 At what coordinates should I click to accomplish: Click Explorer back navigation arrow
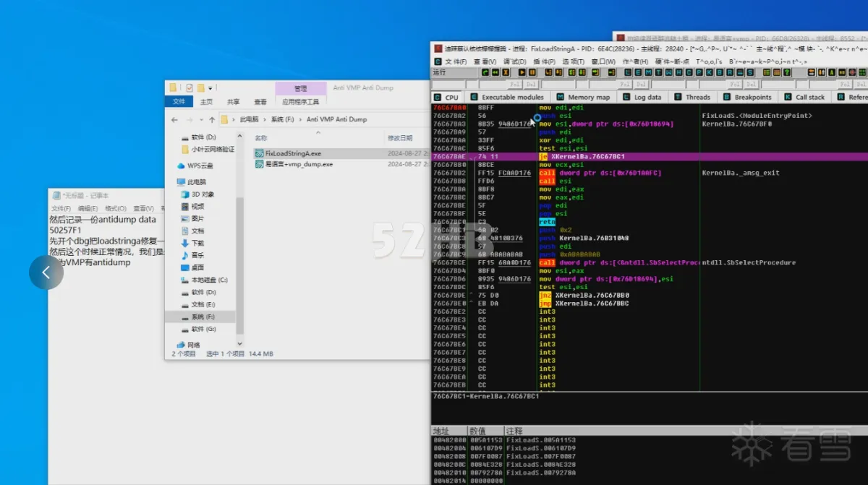(176, 119)
